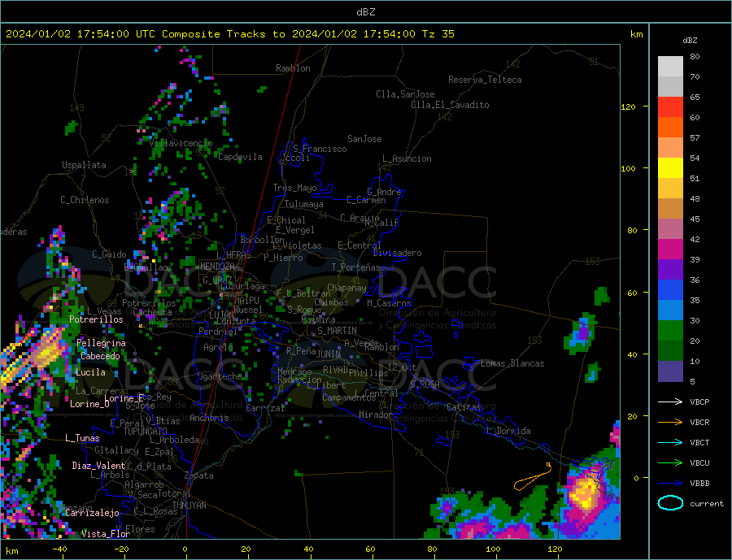Click the orange VBCR arrow legend icon
The height and width of the screenshot is (560, 732).
[670, 422]
